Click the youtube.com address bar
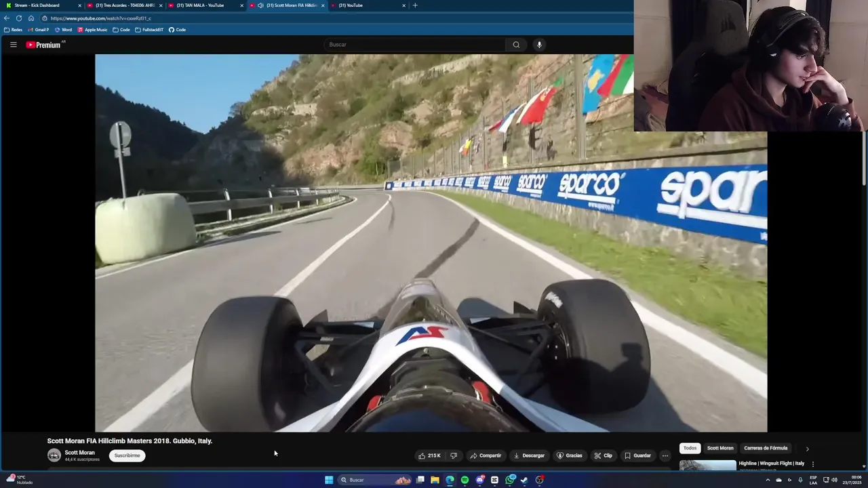Viewport: 868px width, 488px height. 336,18
